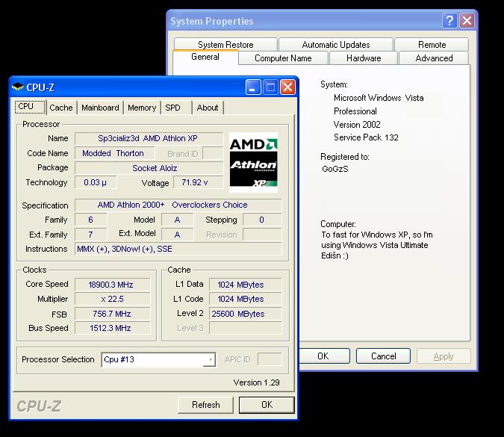504x437 pixels.
Task: Go to the SPD tab
Action: (172, 108)
